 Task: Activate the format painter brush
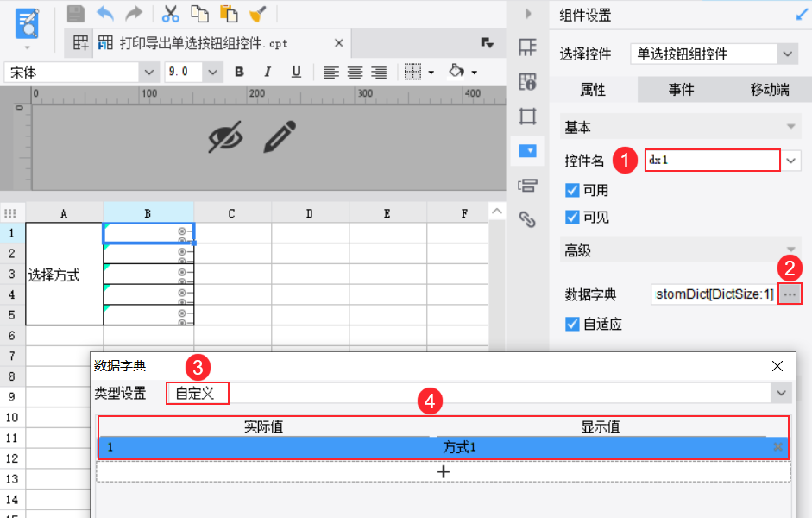(x=257, y=14)
